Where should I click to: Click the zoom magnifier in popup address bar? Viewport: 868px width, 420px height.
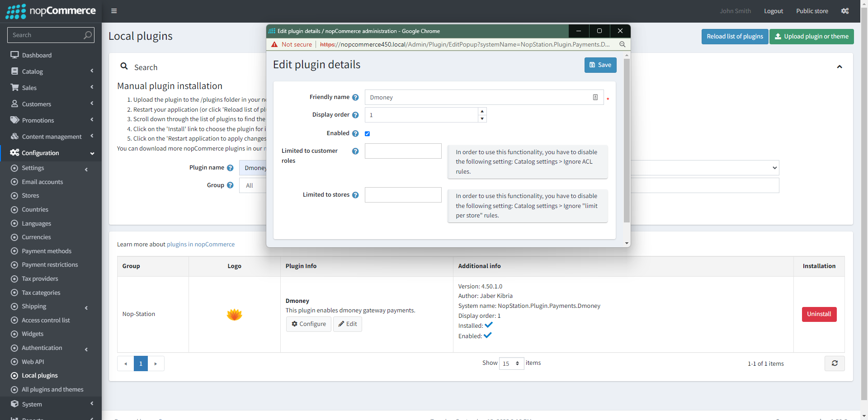point(622,44)
